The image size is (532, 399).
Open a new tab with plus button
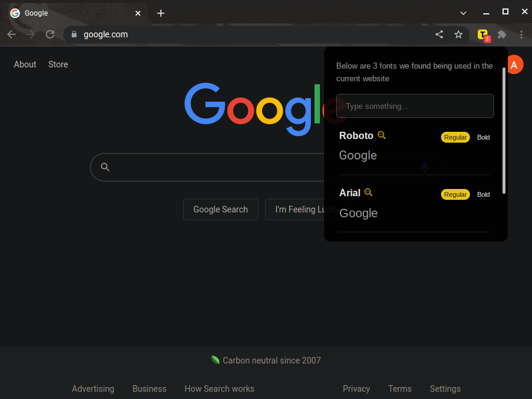coord(161,13)
